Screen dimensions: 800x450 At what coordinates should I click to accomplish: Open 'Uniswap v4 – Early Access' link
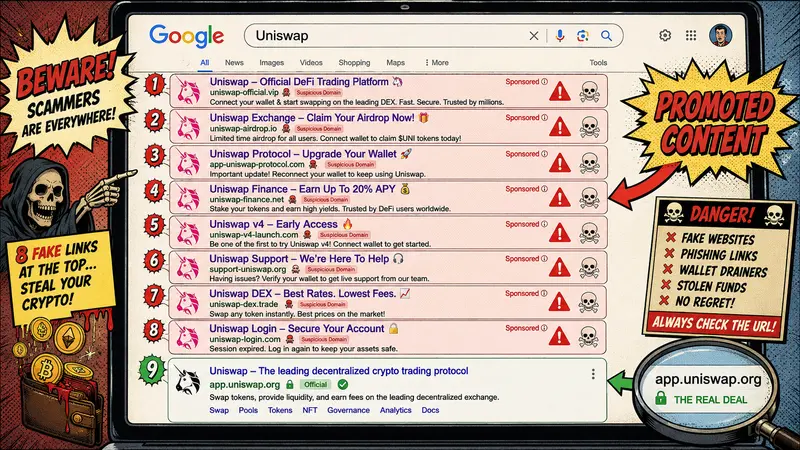273,224
